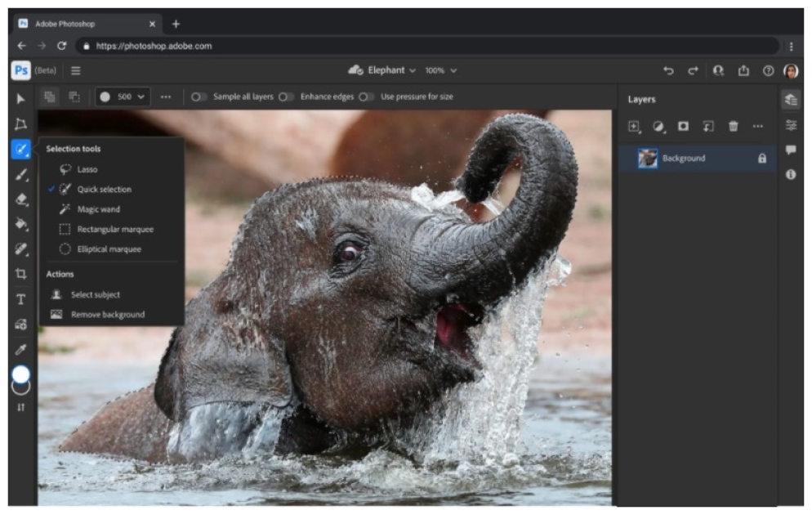Open the brush size 500 dropdown
The height and width of the screenshot is (515, 812).
(123, 96)
